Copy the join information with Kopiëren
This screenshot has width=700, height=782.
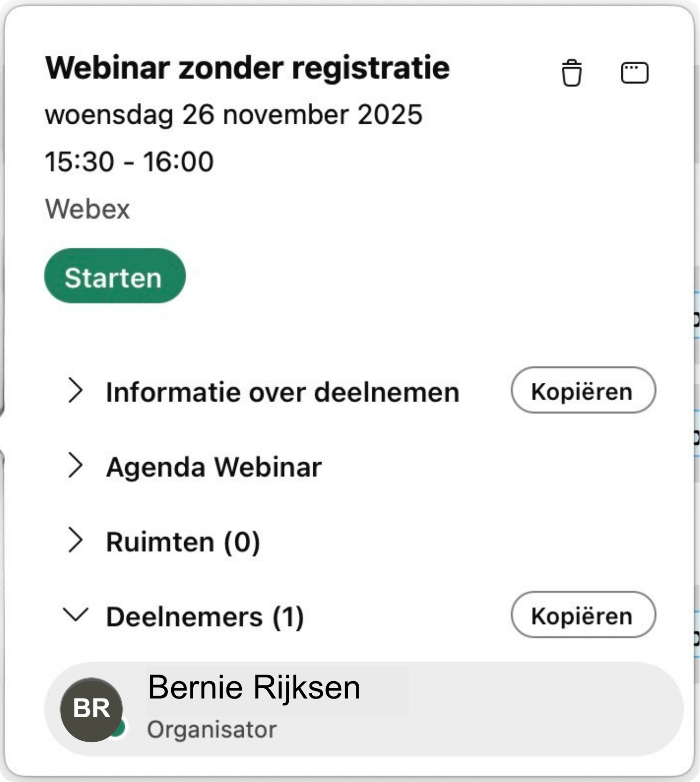point(583,391)
